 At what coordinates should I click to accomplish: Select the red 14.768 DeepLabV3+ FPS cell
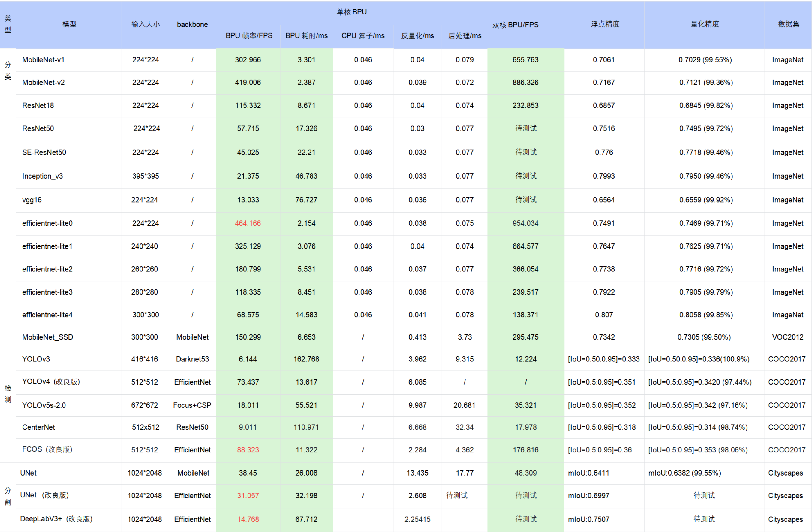coord(248,519)
